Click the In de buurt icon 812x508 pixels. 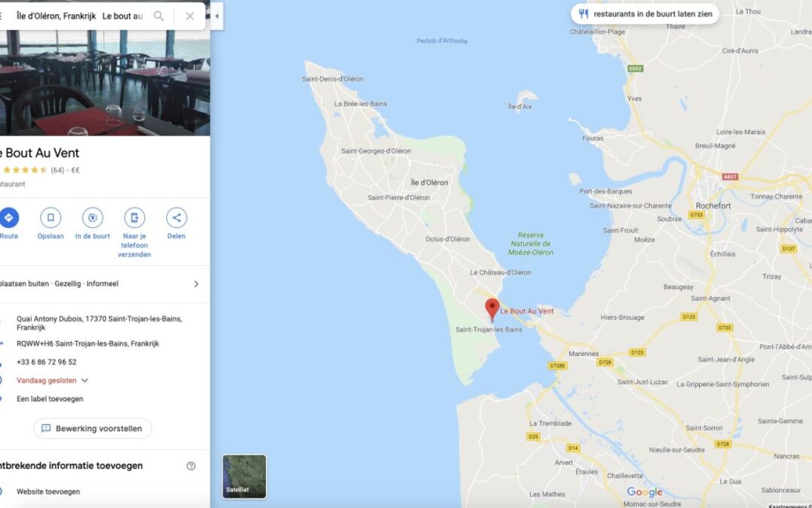click(x=92, y=217)
